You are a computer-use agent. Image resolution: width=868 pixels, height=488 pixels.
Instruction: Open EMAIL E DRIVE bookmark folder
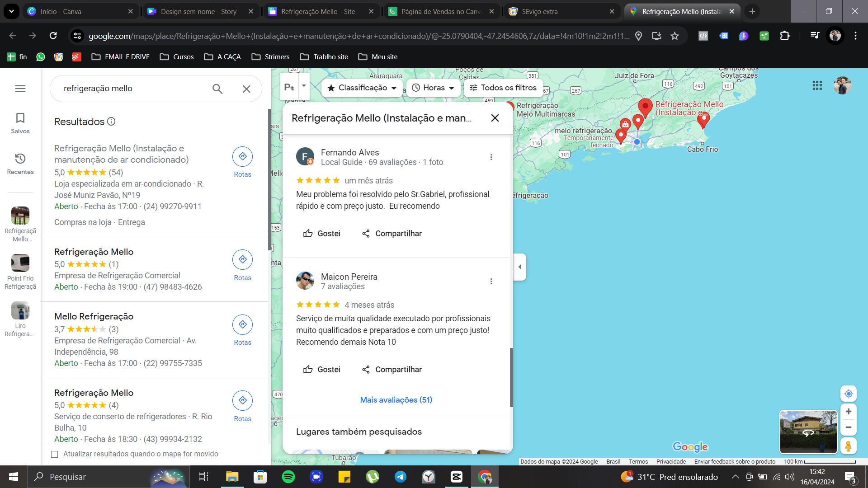click(x=120, y=57)
